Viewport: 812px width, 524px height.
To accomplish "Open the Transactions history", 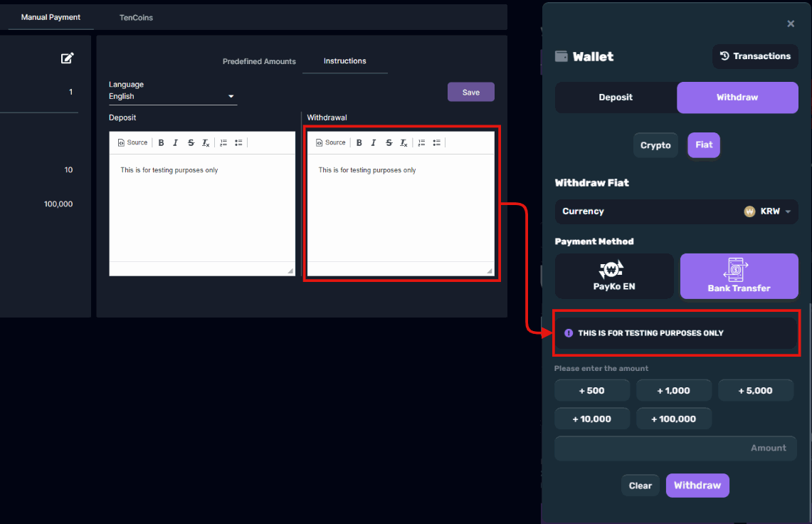I will (756, 56).
